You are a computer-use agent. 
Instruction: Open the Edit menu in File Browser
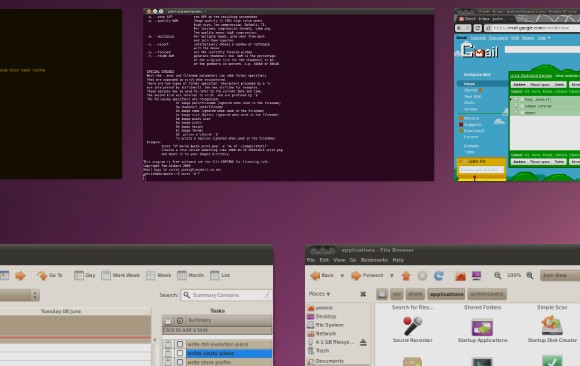coord(324,260)
